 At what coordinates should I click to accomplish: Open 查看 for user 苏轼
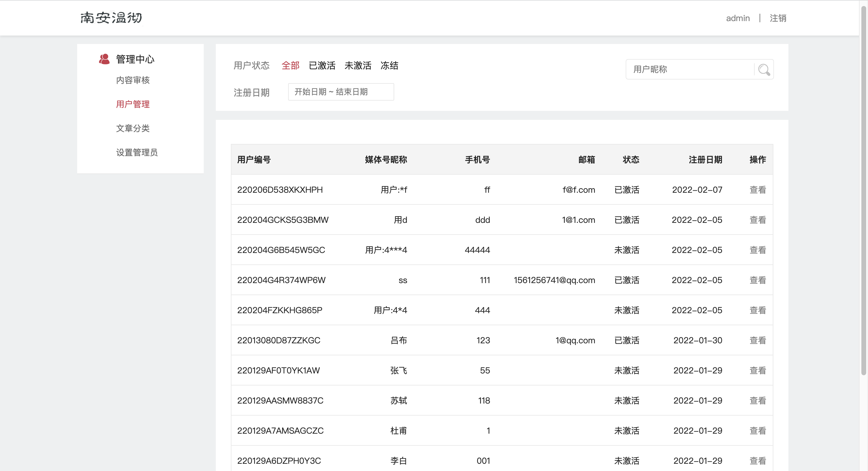[757, 400]
